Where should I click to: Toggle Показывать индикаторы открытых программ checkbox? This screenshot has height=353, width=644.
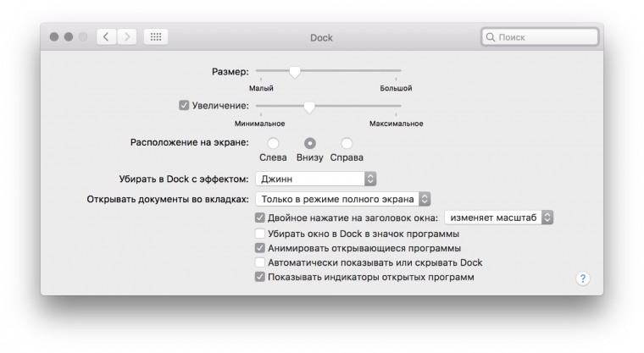click(259, 277)
